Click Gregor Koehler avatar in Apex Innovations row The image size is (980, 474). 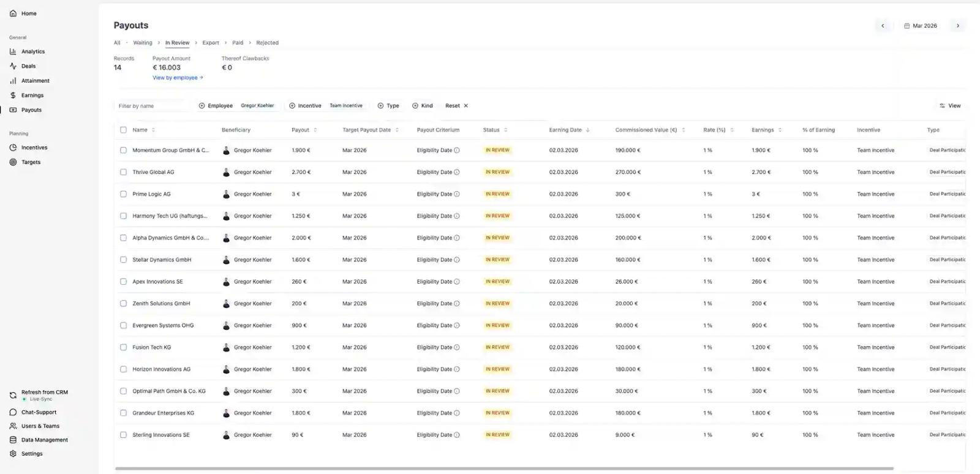226,282
